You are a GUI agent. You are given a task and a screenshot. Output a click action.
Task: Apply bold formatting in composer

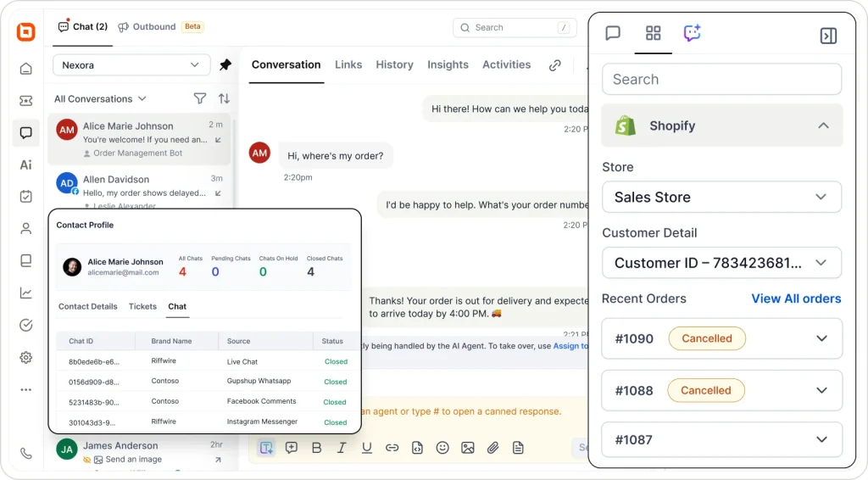[317, 447]
